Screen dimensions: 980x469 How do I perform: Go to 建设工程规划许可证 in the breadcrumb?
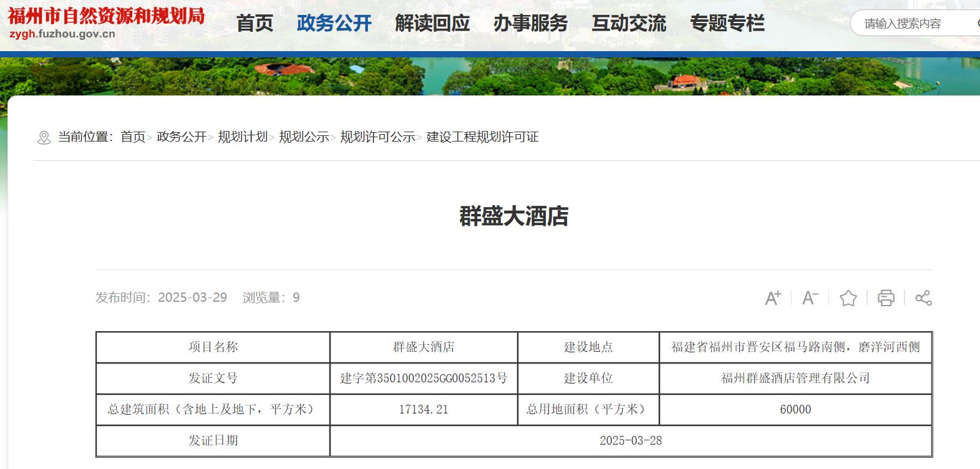point(482,137)
